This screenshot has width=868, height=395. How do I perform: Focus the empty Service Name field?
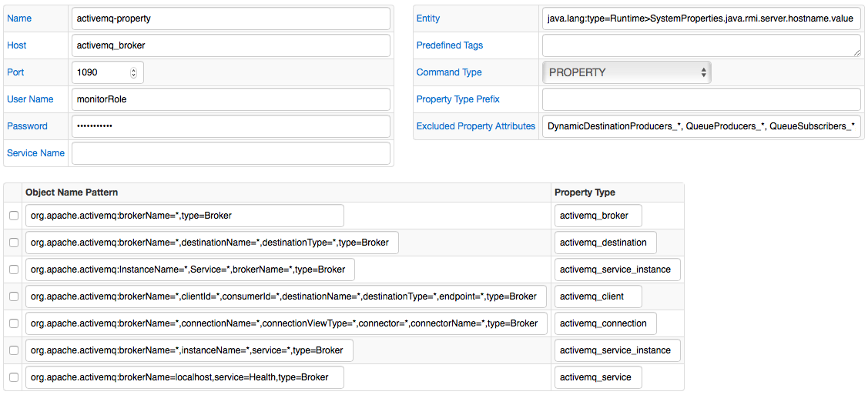coord(231,153)
